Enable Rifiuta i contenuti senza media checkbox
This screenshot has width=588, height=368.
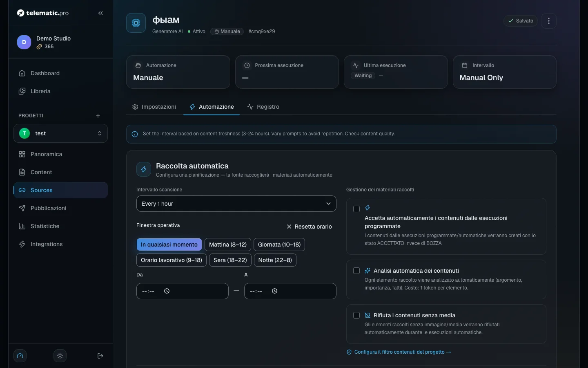point(356,315)
